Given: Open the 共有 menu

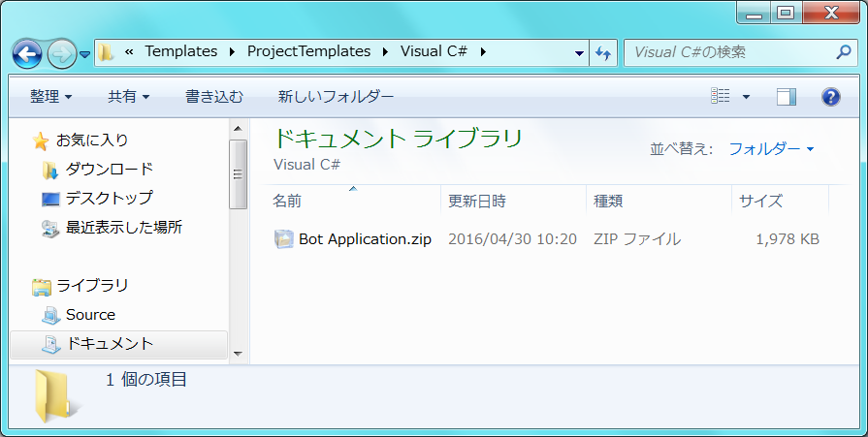Looking at the screenshot, I should (x=128, y=97).
